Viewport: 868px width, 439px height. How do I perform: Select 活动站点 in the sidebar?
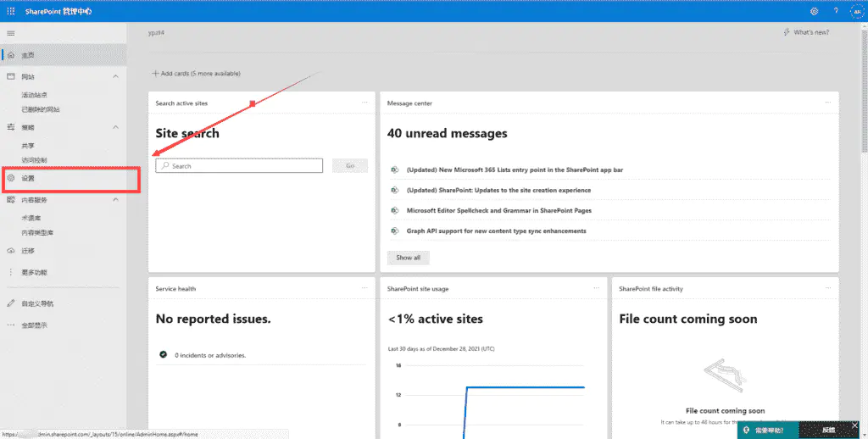point(34,95)
